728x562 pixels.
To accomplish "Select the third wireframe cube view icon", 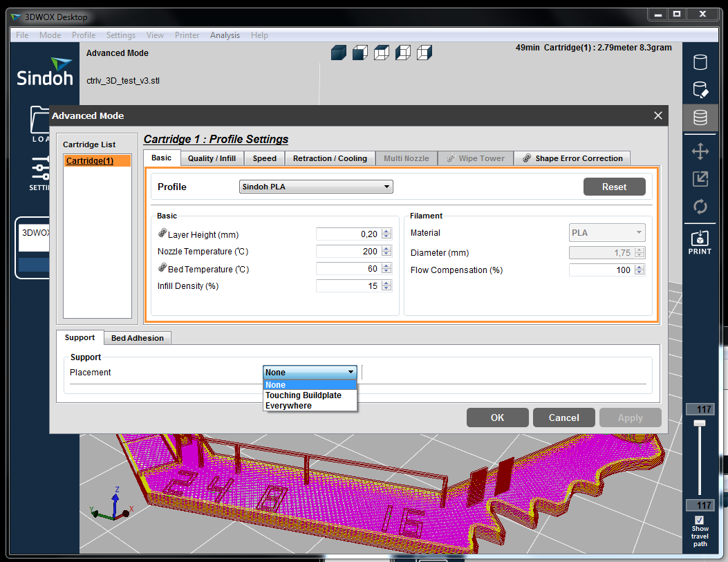I will pos(381,53).
